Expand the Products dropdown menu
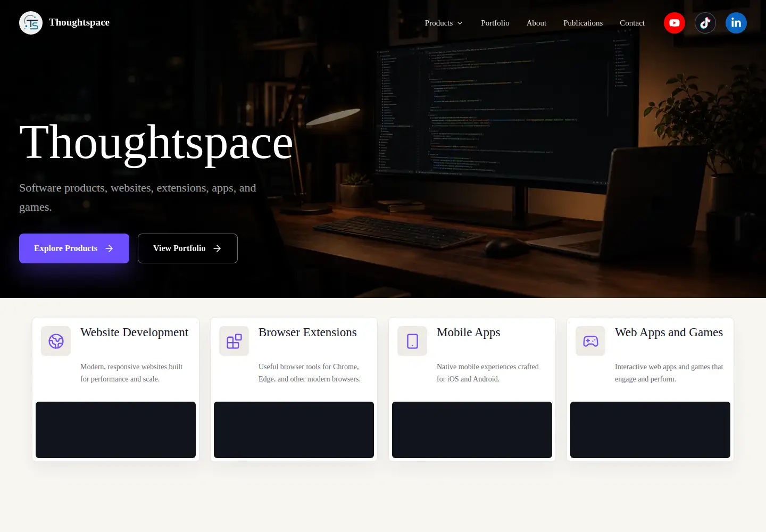766x532 pixels. tap(444, 23)
